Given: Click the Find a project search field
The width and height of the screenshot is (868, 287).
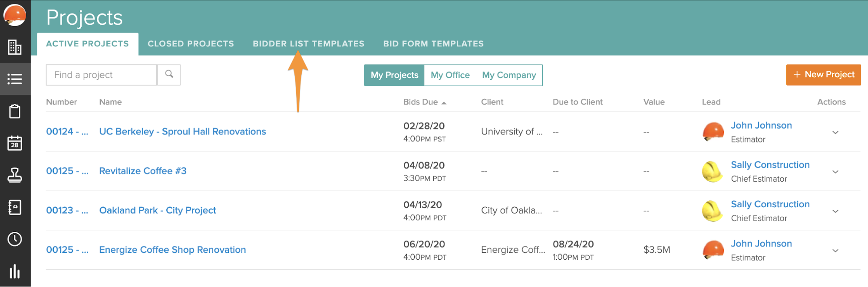Looking at the screenshot, I should click(102, 75).
